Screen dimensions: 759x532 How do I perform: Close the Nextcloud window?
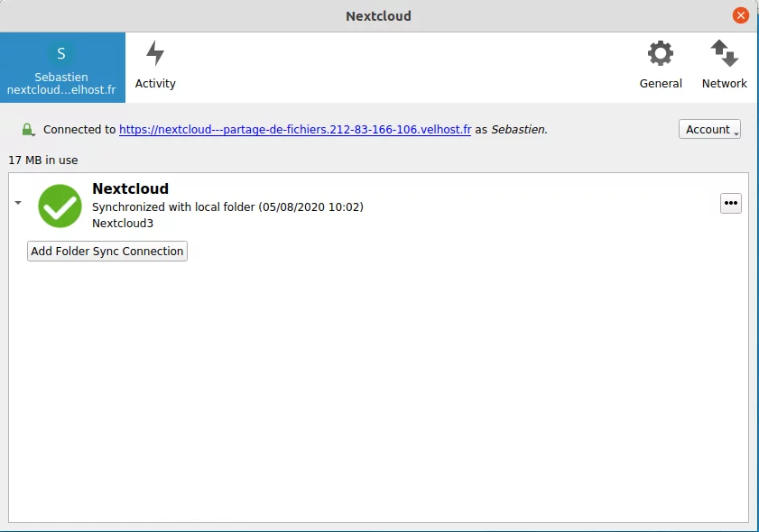click(x=740, y=15)
